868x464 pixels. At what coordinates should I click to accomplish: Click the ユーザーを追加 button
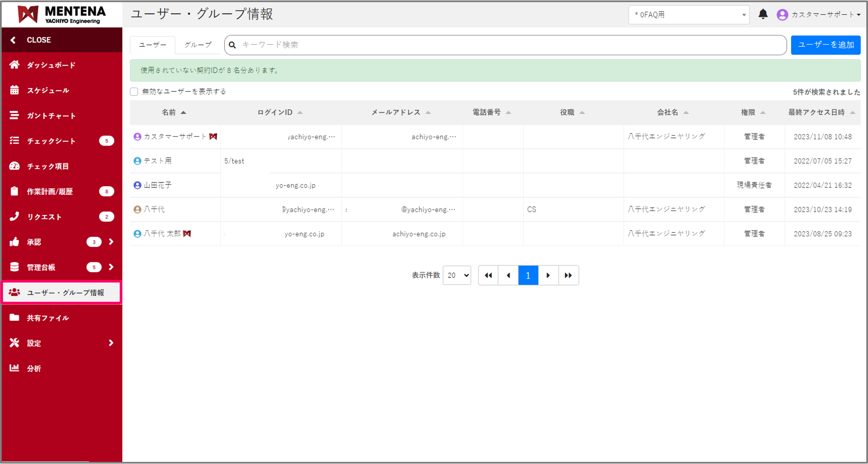click(x=825, y=45)
